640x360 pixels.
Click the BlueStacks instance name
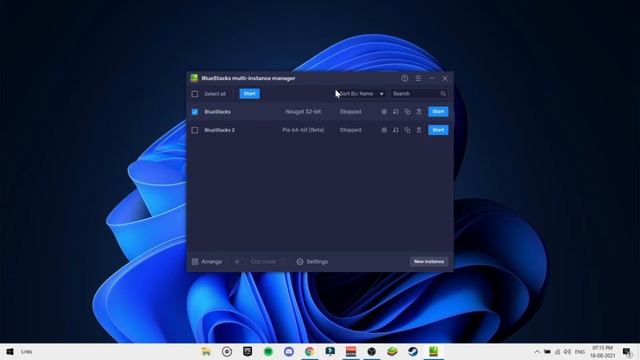coord(217,112)
